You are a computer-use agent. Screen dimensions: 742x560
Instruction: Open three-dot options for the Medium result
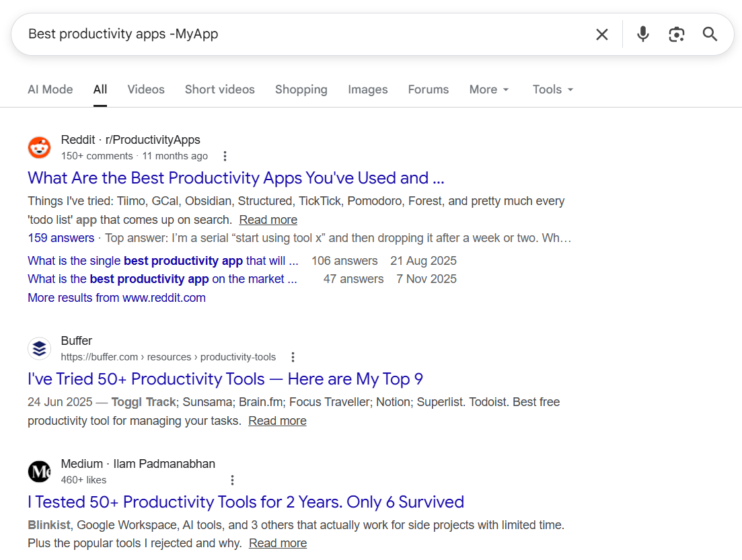232,479
